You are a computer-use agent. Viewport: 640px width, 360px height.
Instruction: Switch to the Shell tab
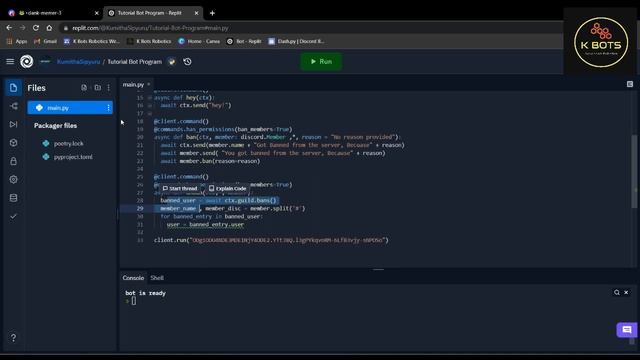pos(157,278)
